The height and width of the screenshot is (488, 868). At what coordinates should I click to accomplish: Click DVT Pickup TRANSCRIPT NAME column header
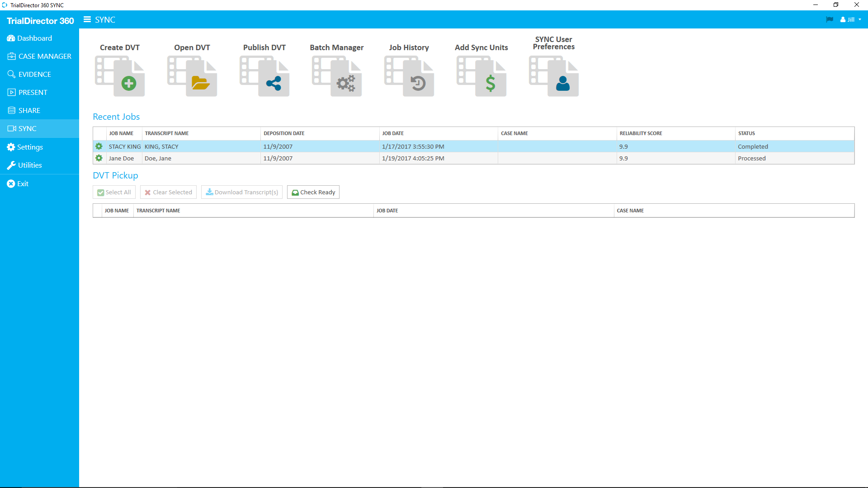[253, 211]
